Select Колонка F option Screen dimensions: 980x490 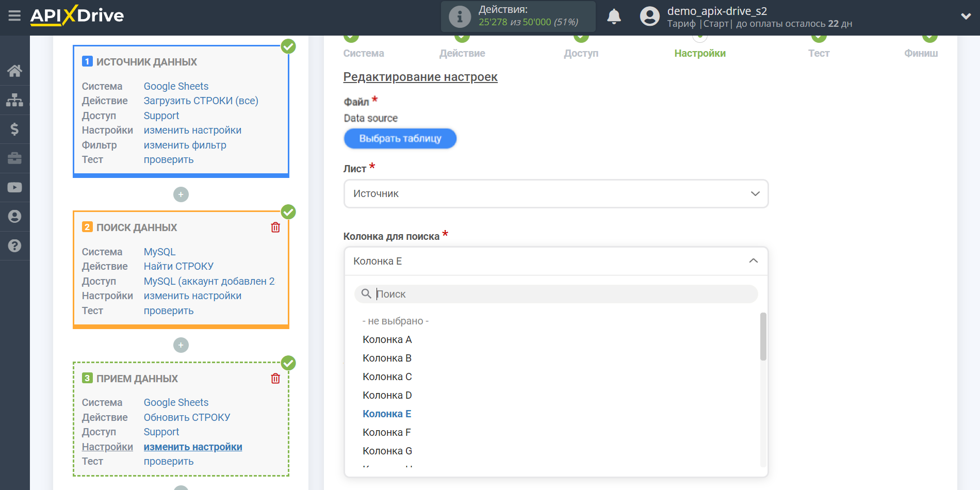[387, 432]
